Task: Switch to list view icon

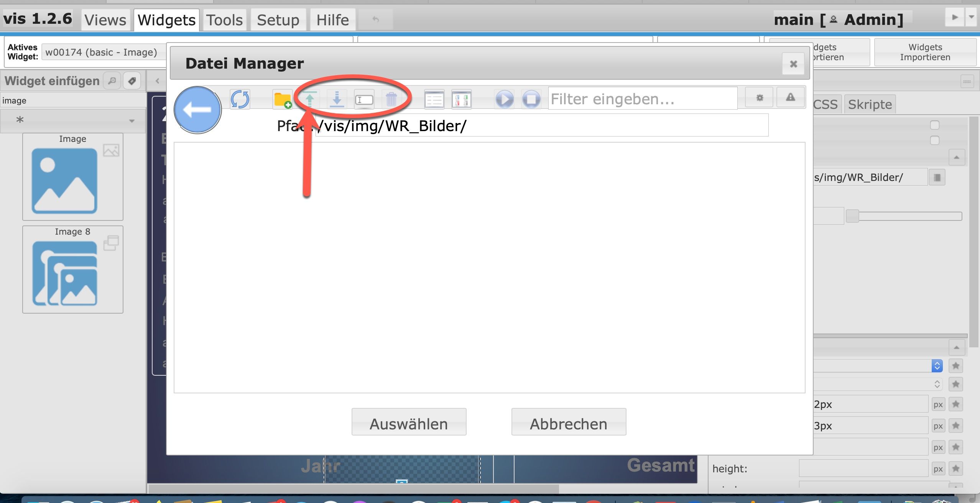Action: click(434, 100)
